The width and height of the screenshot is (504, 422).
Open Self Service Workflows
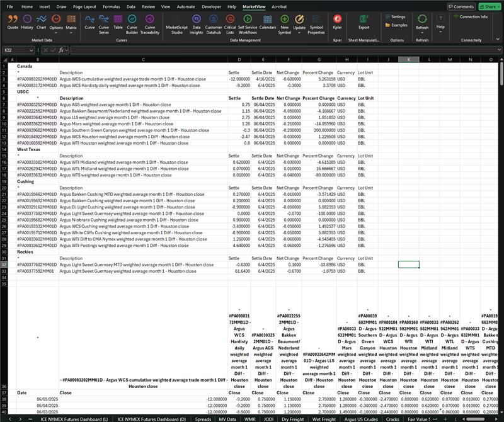pos(248,25)
